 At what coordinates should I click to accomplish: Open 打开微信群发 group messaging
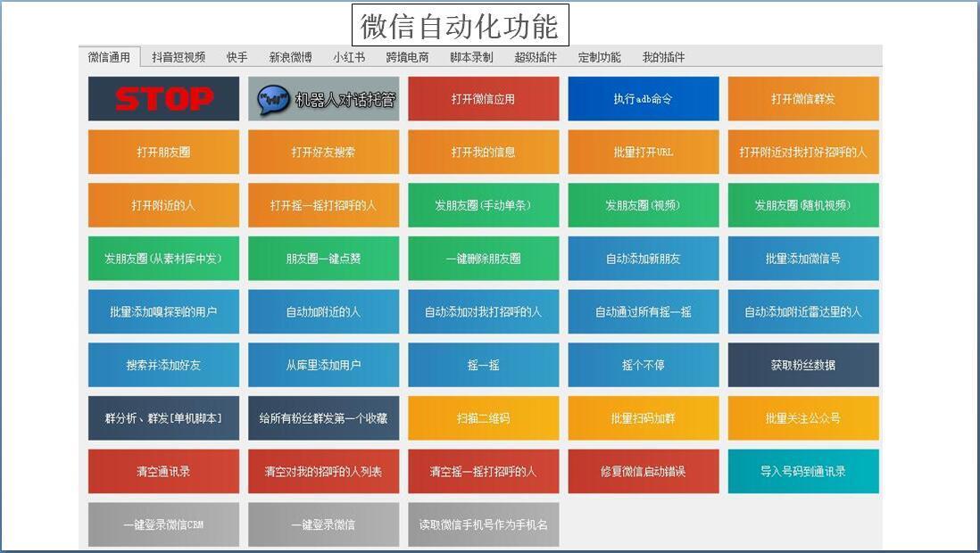[x=803, y=99]
